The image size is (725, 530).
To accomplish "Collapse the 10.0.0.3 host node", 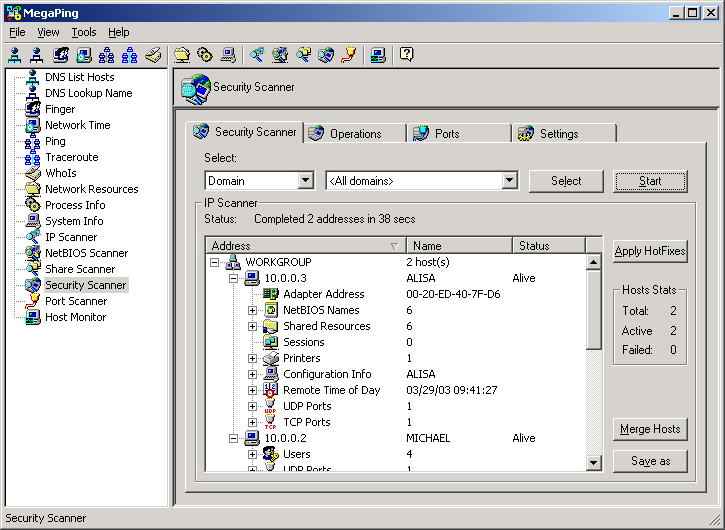I will 233,278.
